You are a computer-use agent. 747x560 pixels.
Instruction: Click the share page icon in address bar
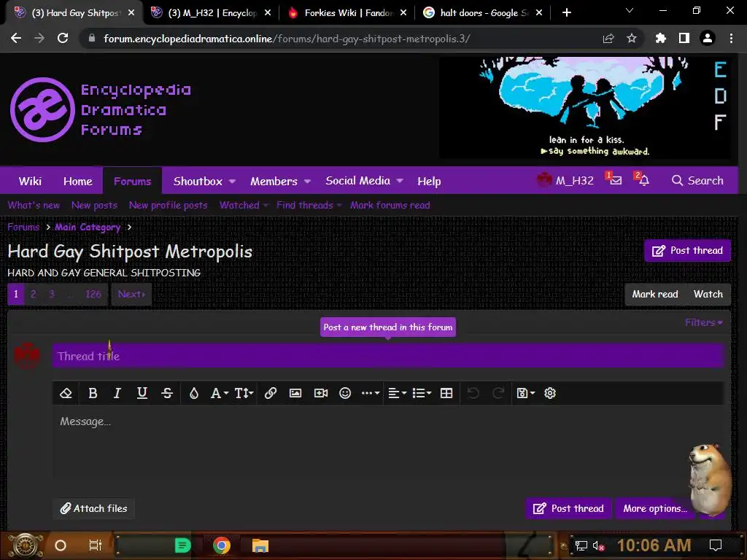click(608, 39)
